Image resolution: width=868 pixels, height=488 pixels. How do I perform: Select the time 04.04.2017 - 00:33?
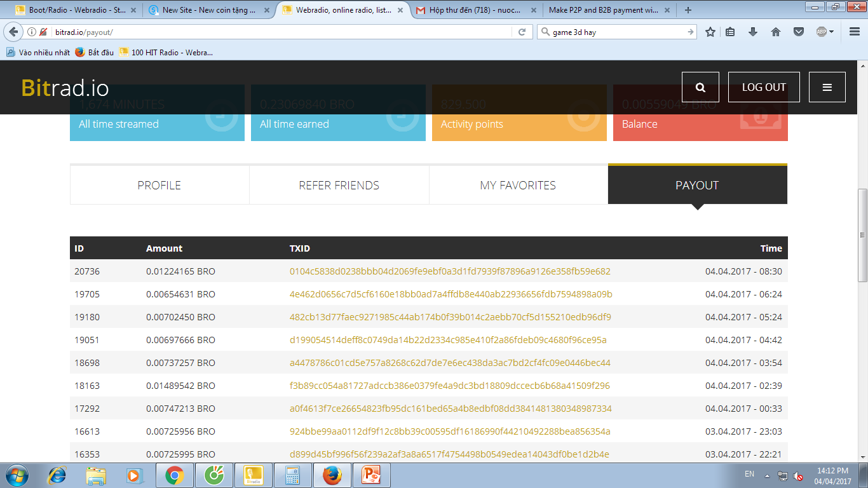[743, 409]
